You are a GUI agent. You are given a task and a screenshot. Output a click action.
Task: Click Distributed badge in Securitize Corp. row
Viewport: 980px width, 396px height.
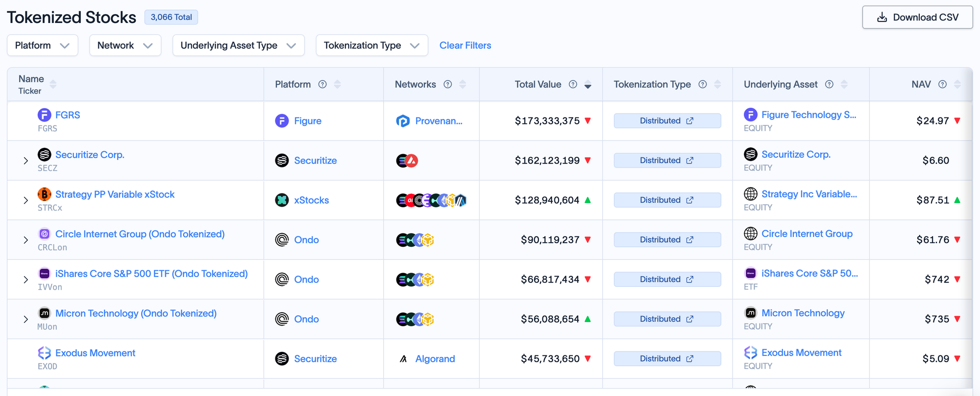tap(667, 161)
